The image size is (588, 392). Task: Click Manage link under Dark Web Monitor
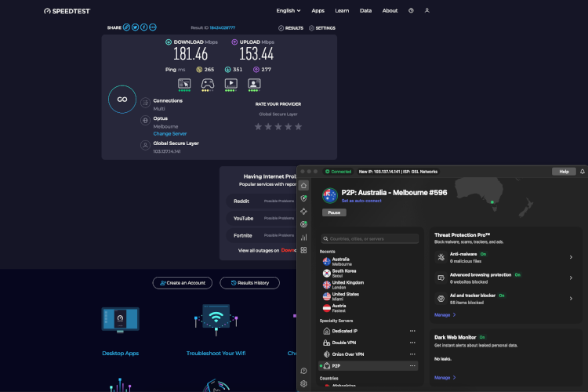click(445, 377)
